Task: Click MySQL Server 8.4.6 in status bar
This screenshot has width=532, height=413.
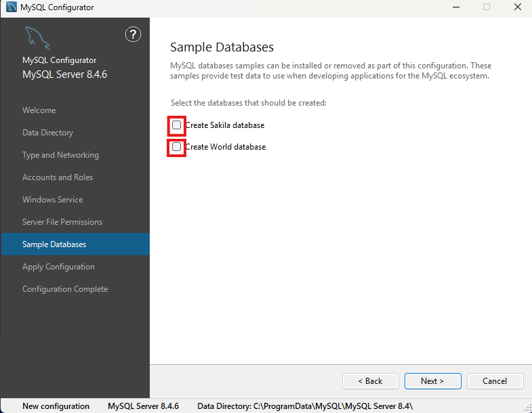Action: [x=143, y=406]
